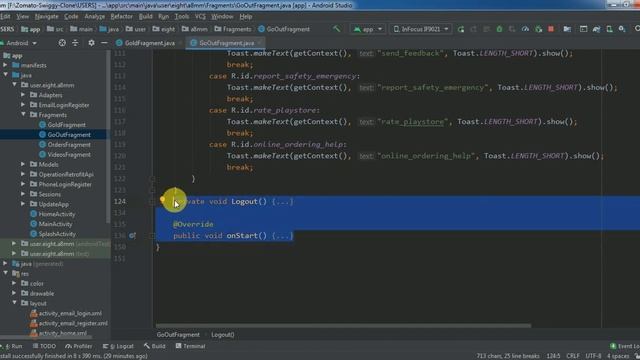Viewport: 640px width, 360px height.
Task: Click the locate-target icon in Project panel
Action: [62, 43]
